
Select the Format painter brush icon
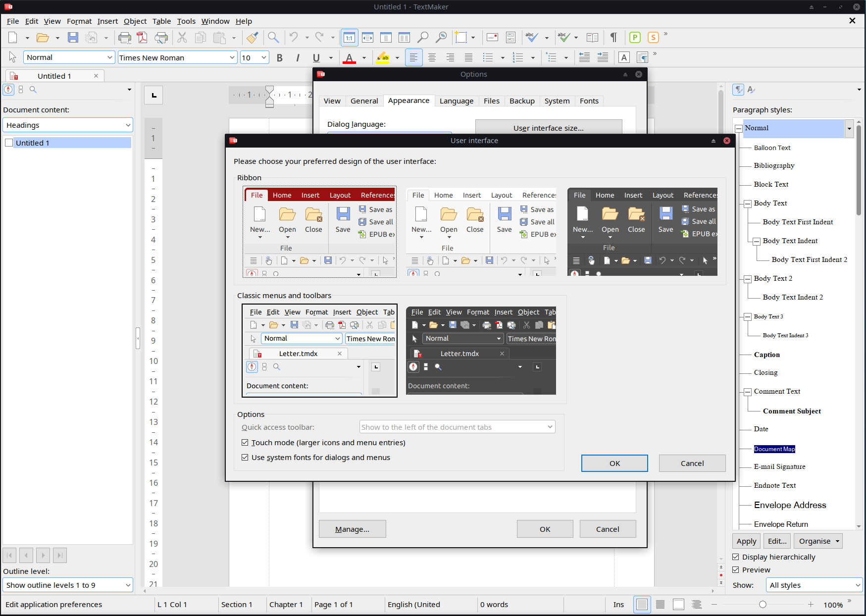click(253, 38)
